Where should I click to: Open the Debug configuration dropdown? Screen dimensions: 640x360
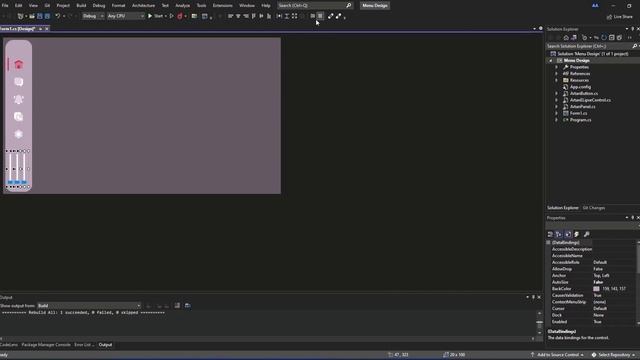click(x=93, y=16)
